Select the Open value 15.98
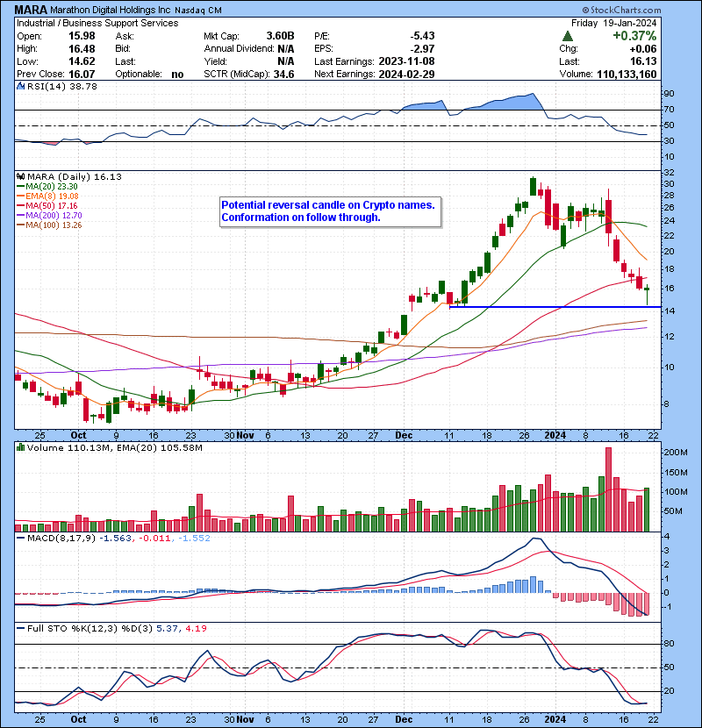 pyautogui.click(x=82, y=36)
